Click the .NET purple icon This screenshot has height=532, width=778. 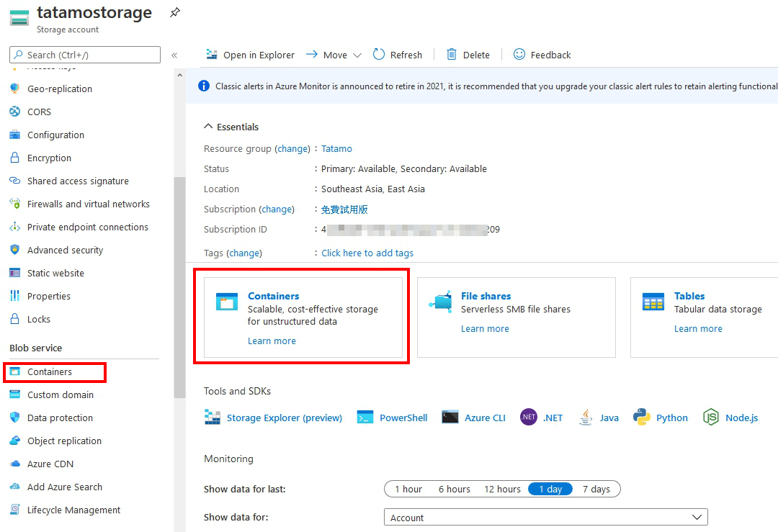[x=529, y=418]
